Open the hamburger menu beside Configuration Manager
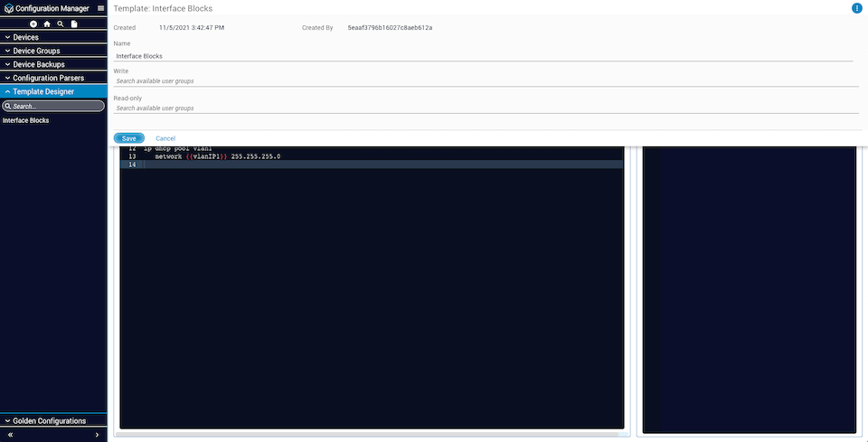The width and height of the screenshot is (868, 442). 100,8
